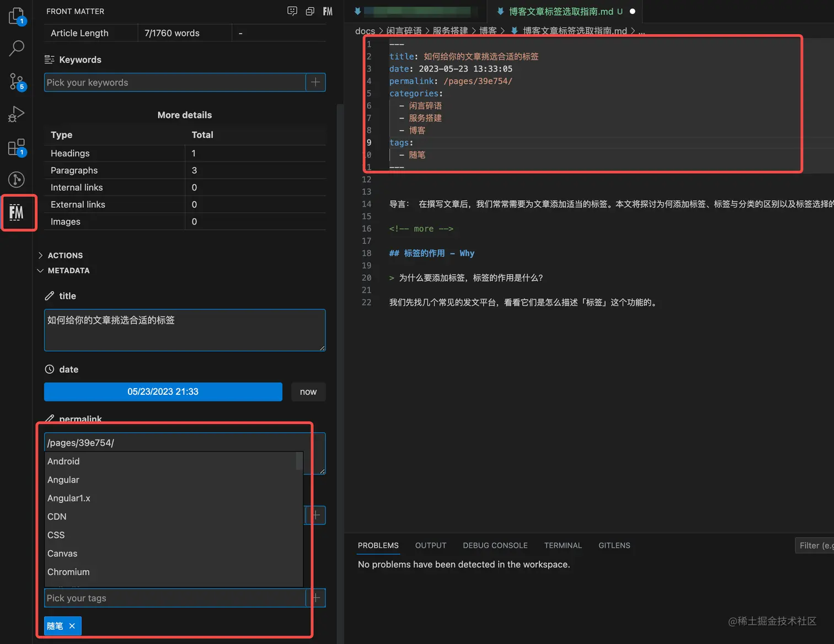Viewport: 834px width, 644px height.
Task: Switch to the OUTPUT panel tab
Action: click(431, 545)
